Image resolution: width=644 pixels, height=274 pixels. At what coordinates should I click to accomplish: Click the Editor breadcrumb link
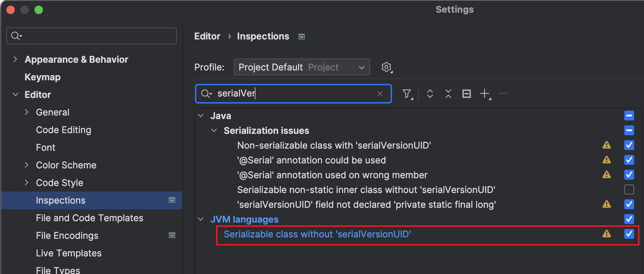(207, 36)
